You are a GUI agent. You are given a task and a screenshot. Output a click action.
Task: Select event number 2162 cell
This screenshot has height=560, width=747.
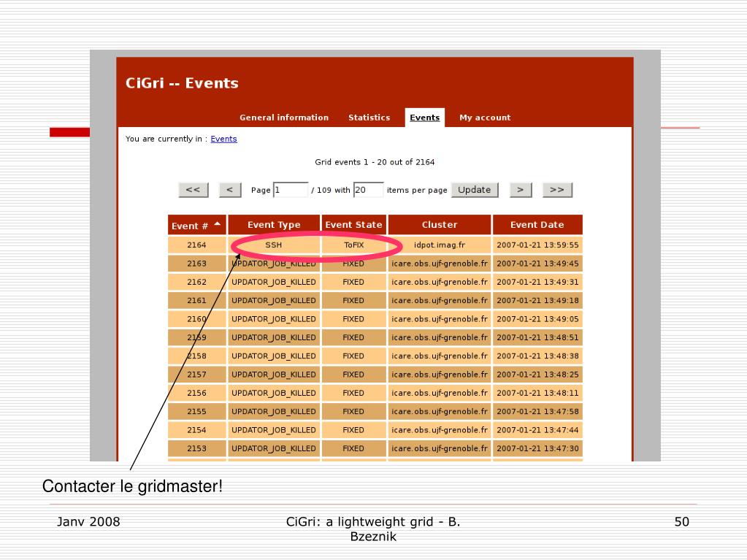coord(196,282)
